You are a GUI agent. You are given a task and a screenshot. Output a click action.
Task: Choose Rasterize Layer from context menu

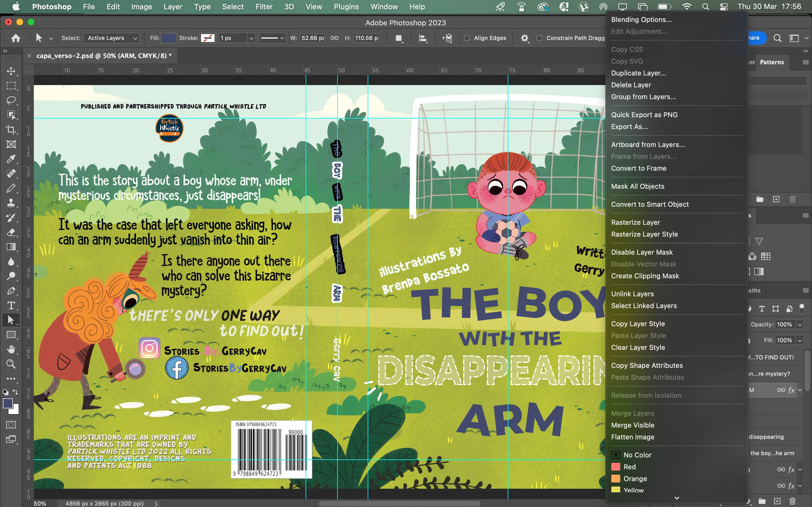(635, 222)
